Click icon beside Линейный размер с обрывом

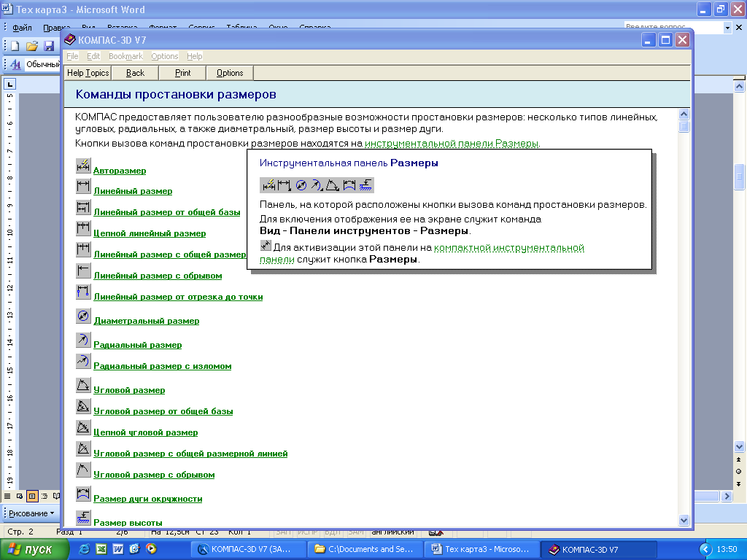pyautogui.click(x=83, y=271)
